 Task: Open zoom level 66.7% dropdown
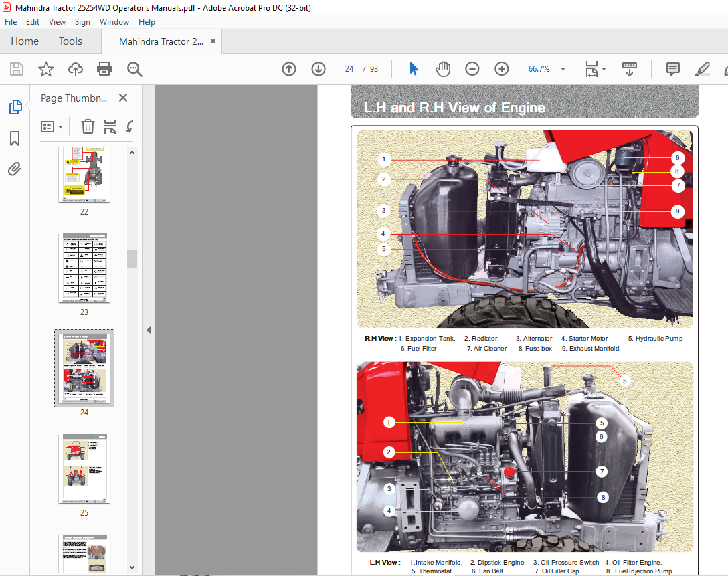(x=563, y=69)
